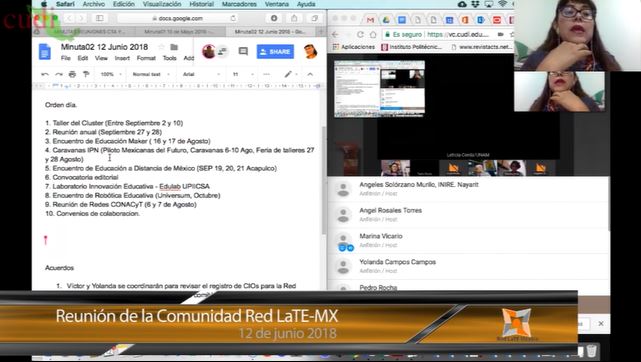
Task: Open the zoom 100% dropdown
Action: [x=111, y=74]
